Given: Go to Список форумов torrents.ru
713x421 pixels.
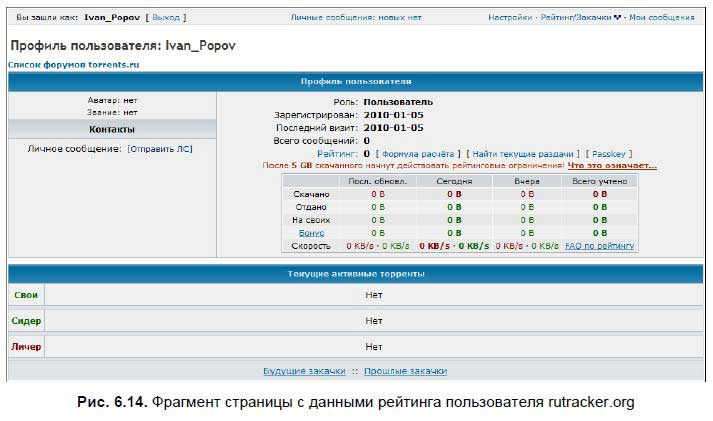Looking at the screenshot, I should (x=74, y=64).
